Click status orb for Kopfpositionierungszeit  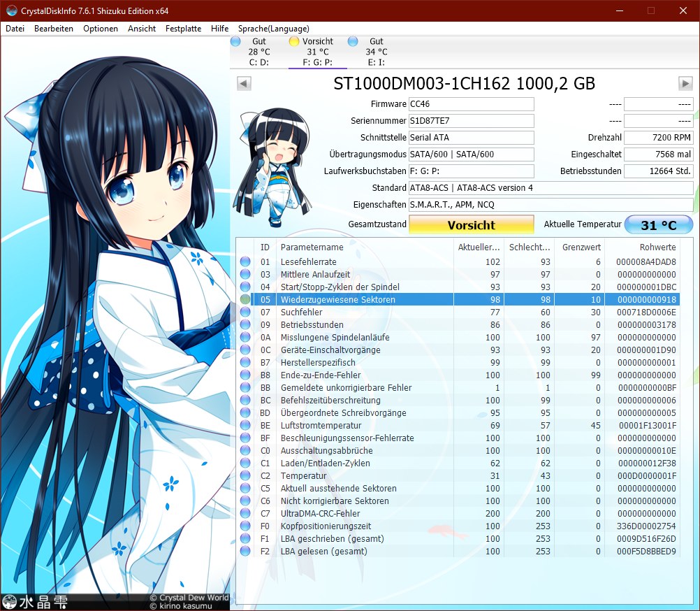tap(245, 526)
